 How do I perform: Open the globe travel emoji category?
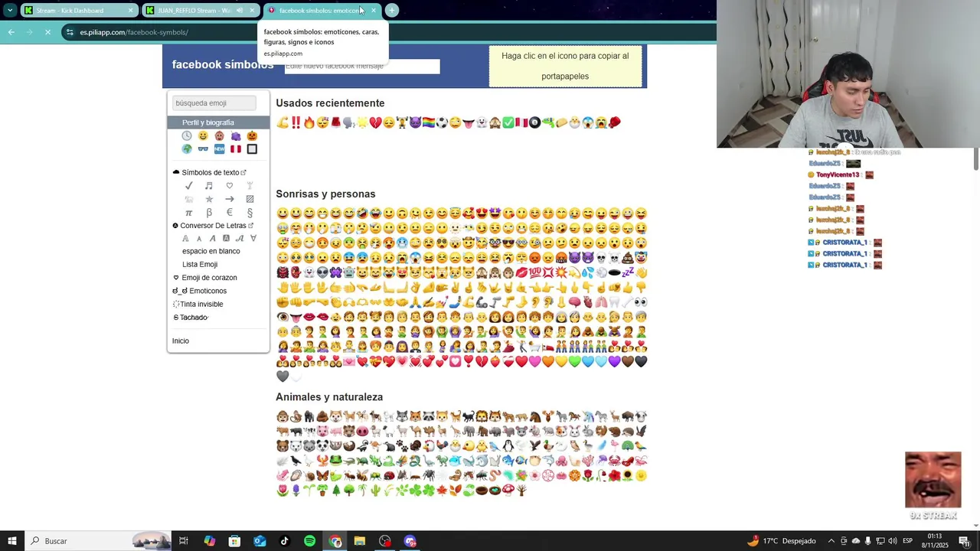(187, 149)
